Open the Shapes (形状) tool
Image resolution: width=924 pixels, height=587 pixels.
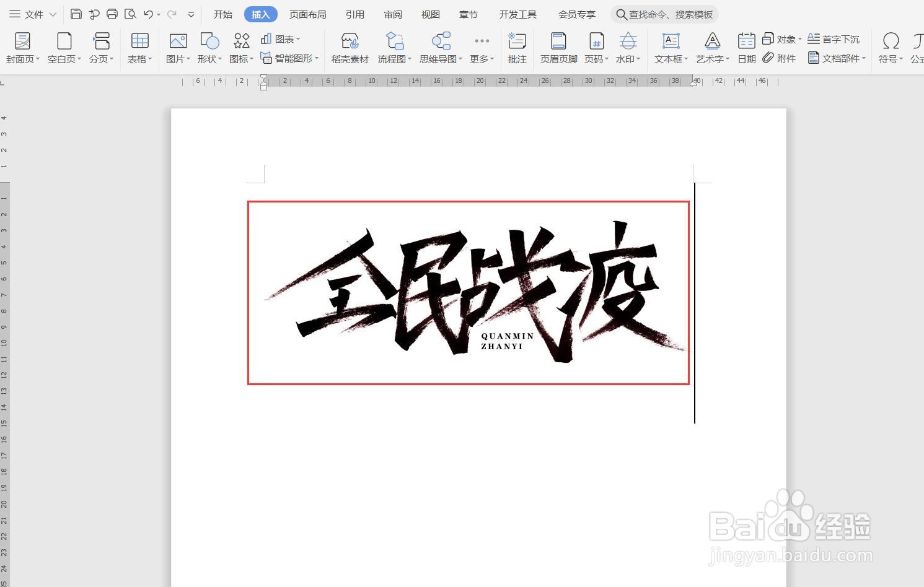(x=209, y=48)
